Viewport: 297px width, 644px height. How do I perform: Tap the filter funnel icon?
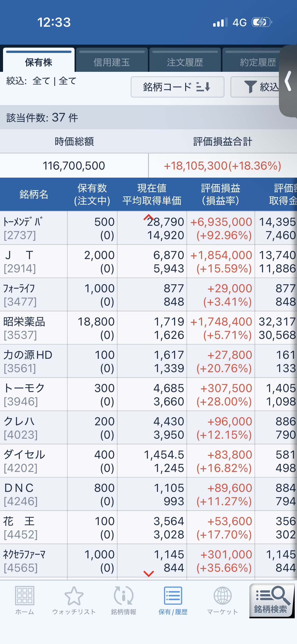tap(250, 87)
